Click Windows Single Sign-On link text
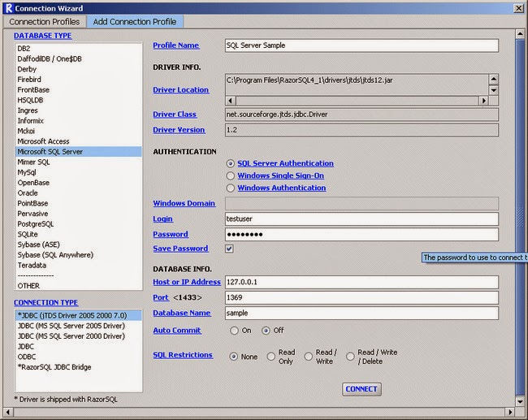The image size is (528, 420). coord(281,175)
